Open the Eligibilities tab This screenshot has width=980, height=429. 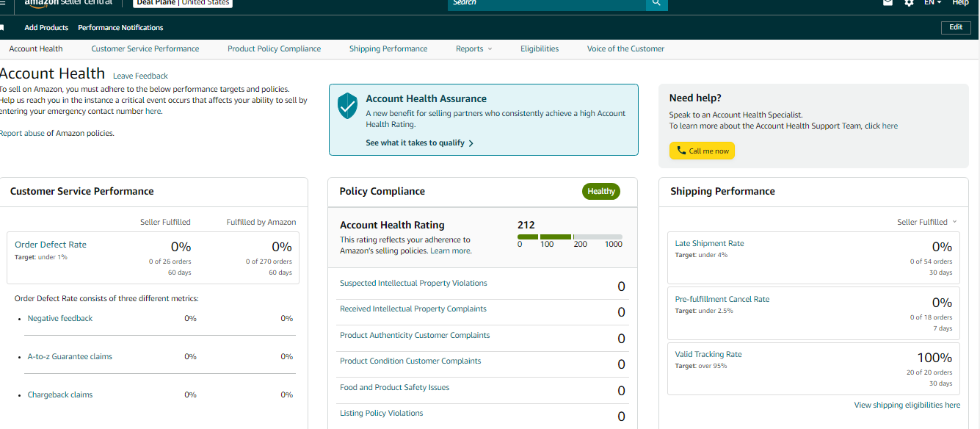click(540, 49)
